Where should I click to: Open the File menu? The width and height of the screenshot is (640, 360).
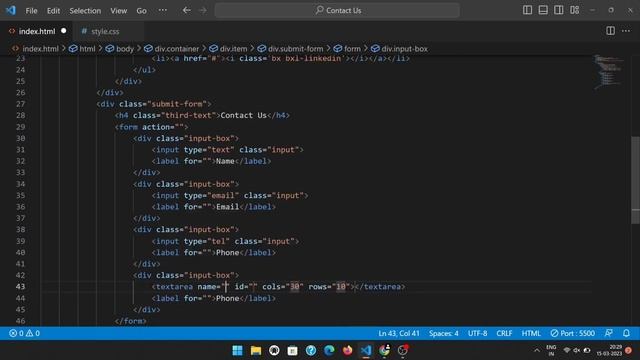pyautogui.click(x=31, y=11)
